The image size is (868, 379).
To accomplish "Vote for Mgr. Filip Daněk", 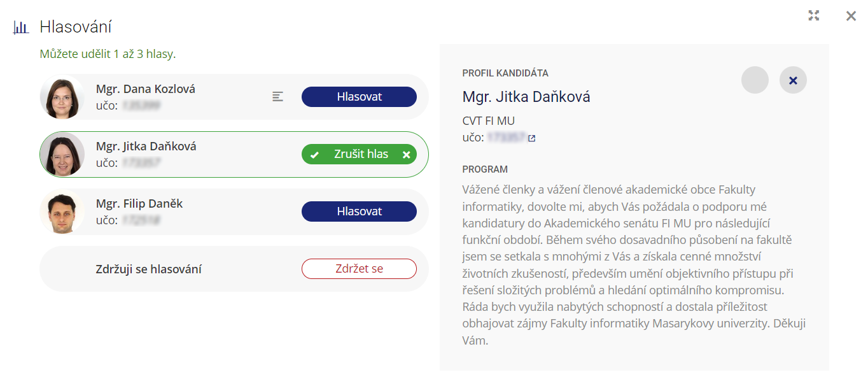I will (x=359, y=211).
